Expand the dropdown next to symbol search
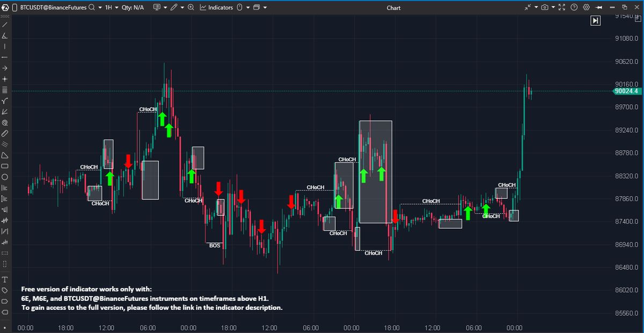 tap(100, 8)
